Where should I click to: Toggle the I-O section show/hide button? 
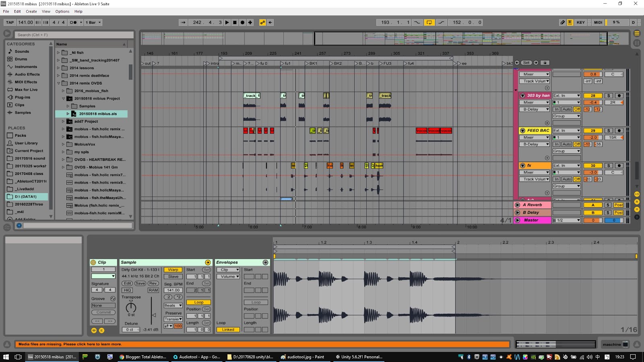637,194
